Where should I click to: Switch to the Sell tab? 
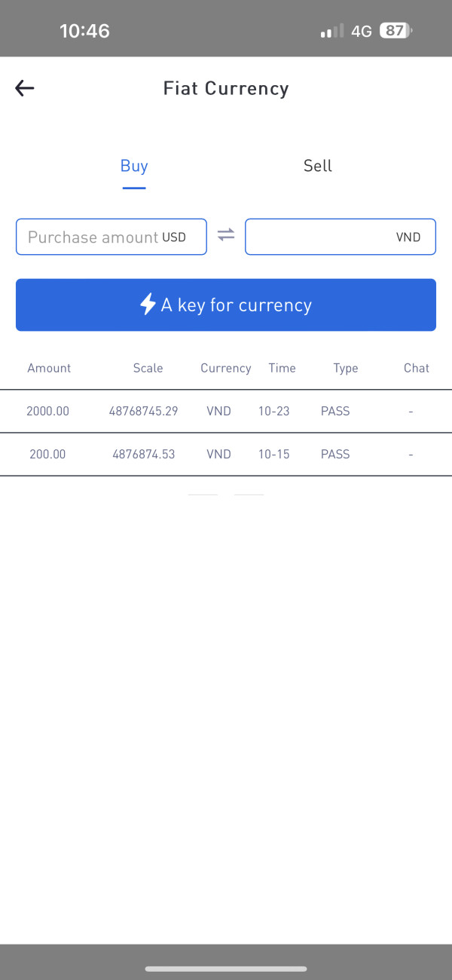point(317,166)
